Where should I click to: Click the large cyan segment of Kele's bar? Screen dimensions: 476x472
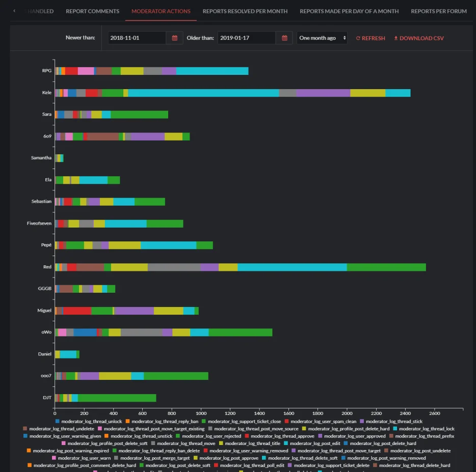[203, 93]
